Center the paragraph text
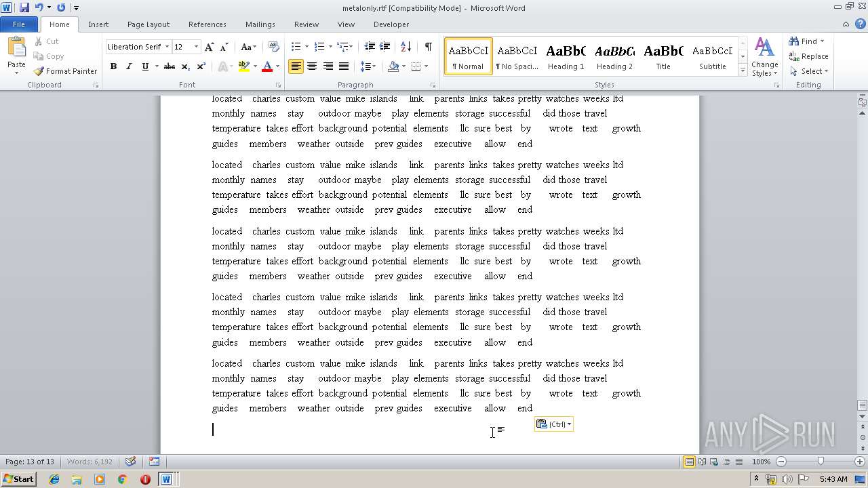The width and height of the screenshot is (868, 488). pyautogui.click(x=312, y=66)
